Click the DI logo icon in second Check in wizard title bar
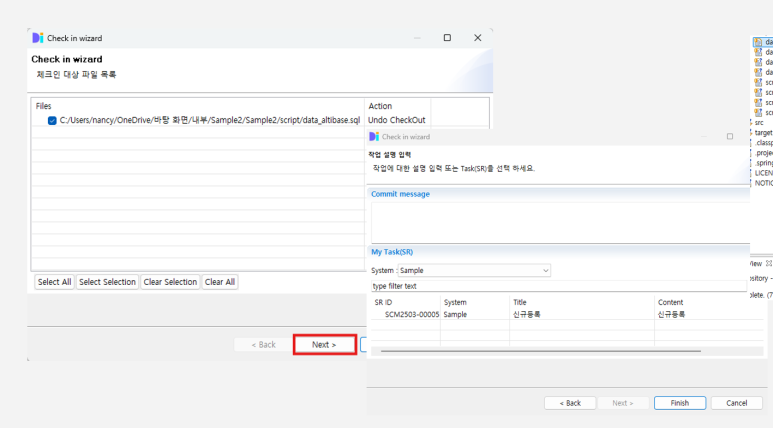Screen dimensions: 773x428 tap(374, 137)
